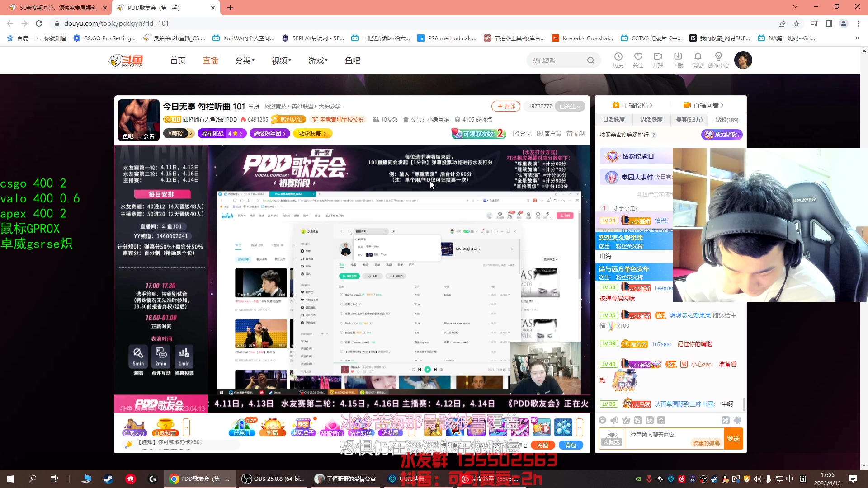Toggle the 滤 danmaku filter button
Screen dimensions: 868x488
[x=725, y=420]
